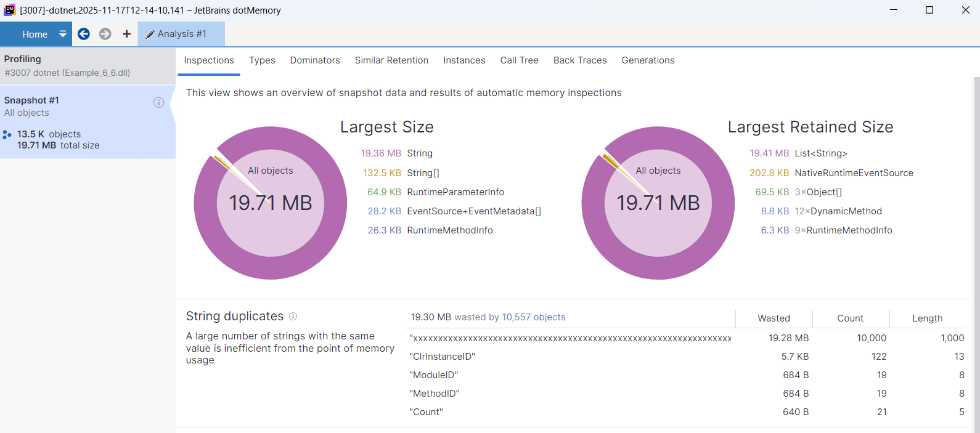The height and width of the screenshot is (433, 980).
Task: Open the Home dropdown arrow
Action: tap(62, 34)
